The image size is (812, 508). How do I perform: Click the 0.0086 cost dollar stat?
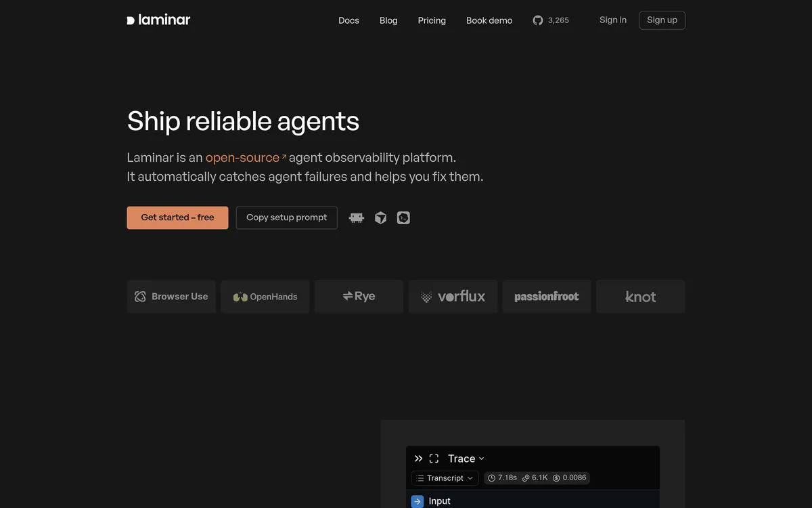569,478
